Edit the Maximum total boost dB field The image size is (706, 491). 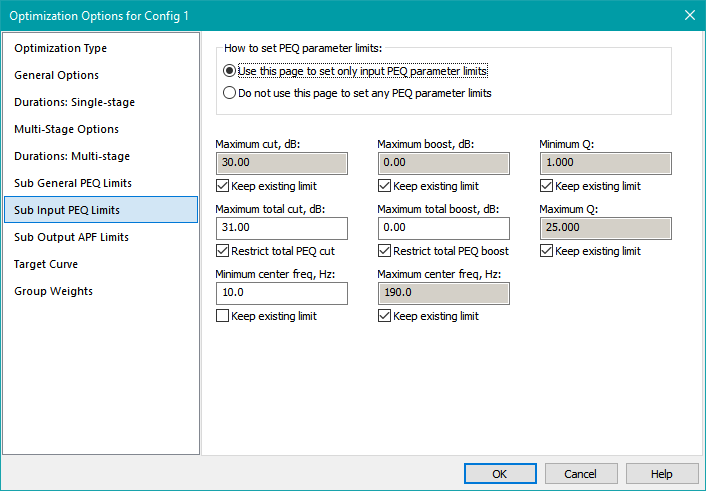point(444,228)
